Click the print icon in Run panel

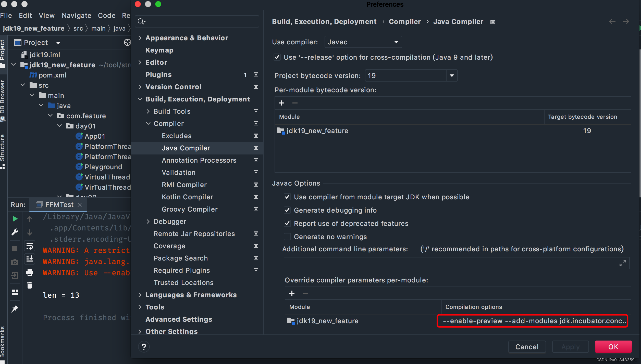pyautogui.click(x=30, y=272)
